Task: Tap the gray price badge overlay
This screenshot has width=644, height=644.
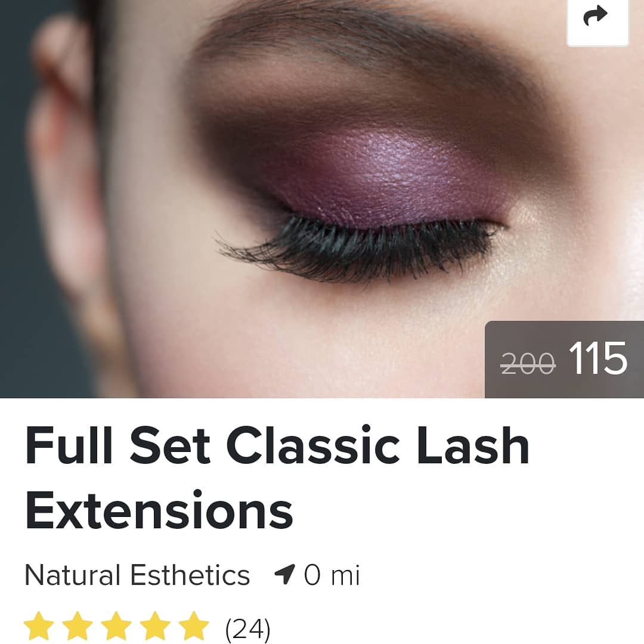Action: pos(564,360)
